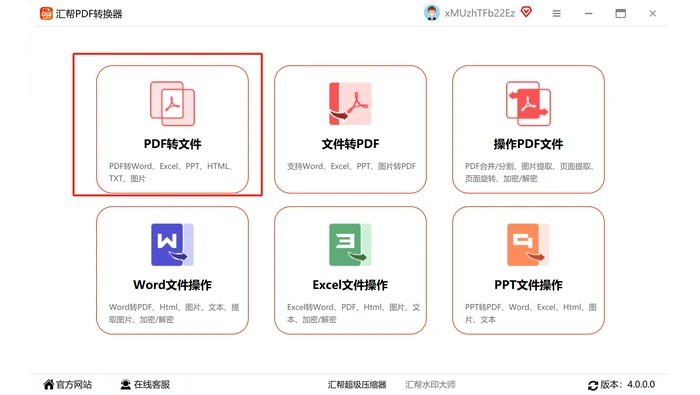Click the blue Word document icon
The image size is (700, 395).
click(x=172, y=245)
